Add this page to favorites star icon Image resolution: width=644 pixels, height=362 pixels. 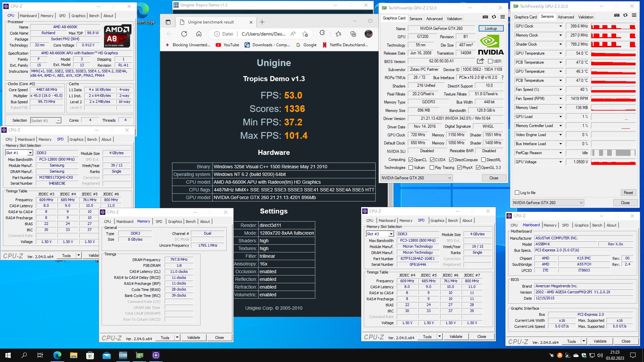coord(305,34)
